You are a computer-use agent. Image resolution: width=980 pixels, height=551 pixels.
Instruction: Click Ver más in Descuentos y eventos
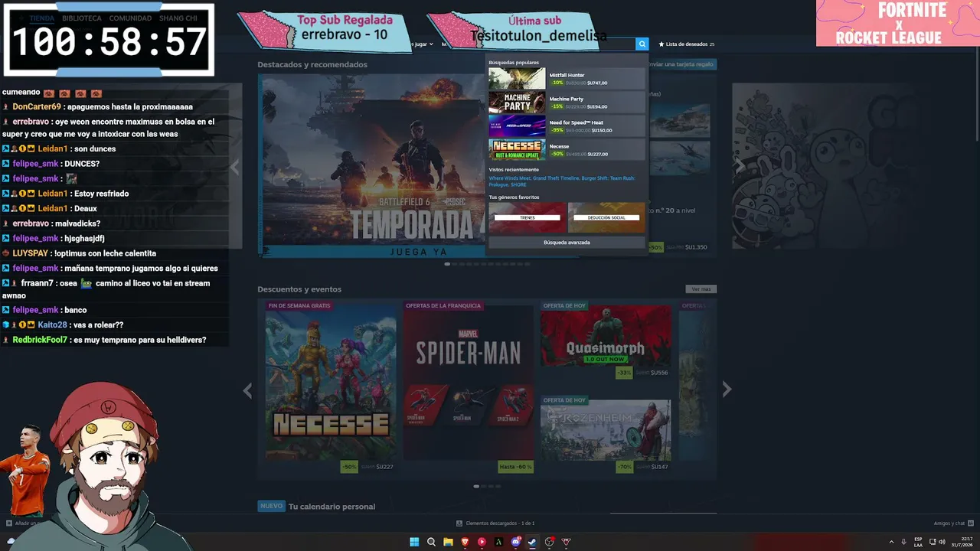tap(701, 289)
